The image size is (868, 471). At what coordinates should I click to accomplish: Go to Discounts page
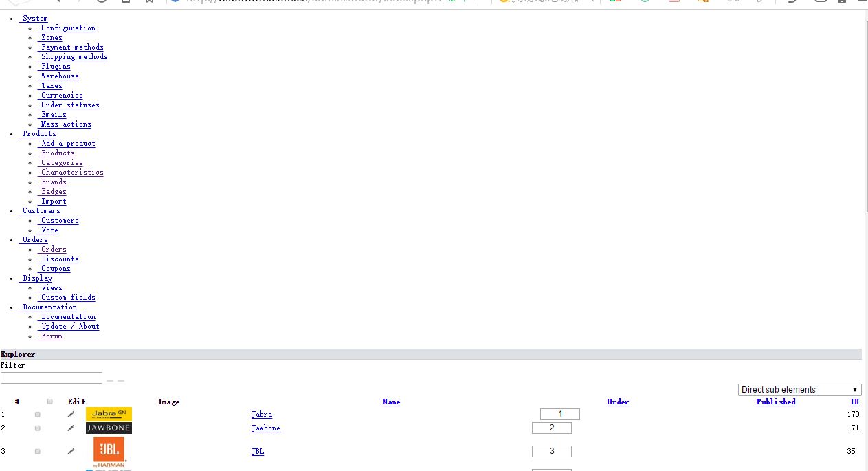pyautogui.click(x=58, y=259)
